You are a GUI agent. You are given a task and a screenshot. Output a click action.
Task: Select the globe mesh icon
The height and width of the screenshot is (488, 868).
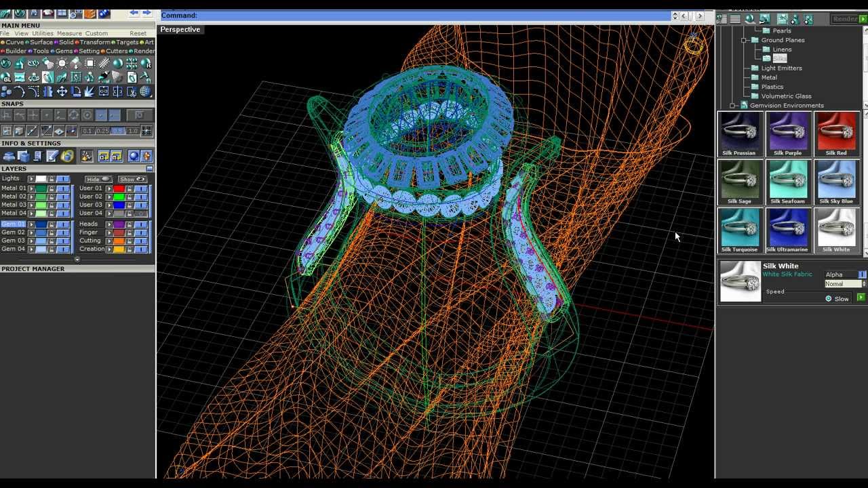145,91
